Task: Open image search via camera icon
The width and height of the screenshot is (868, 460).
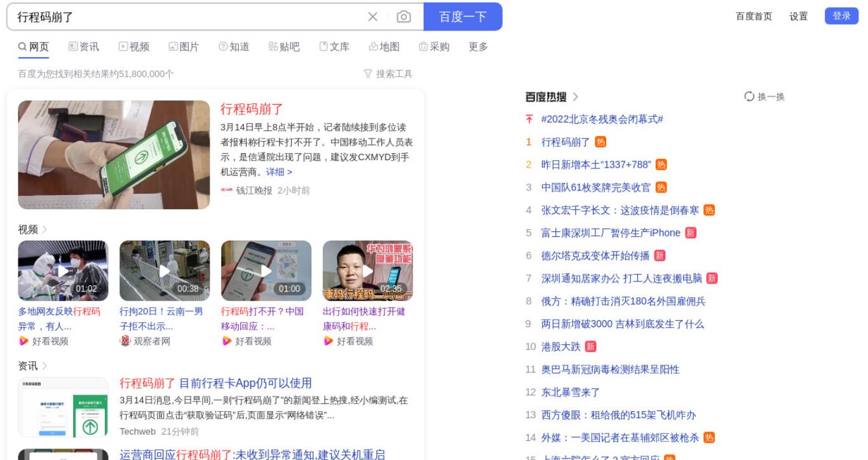Action: click(403, 17)
